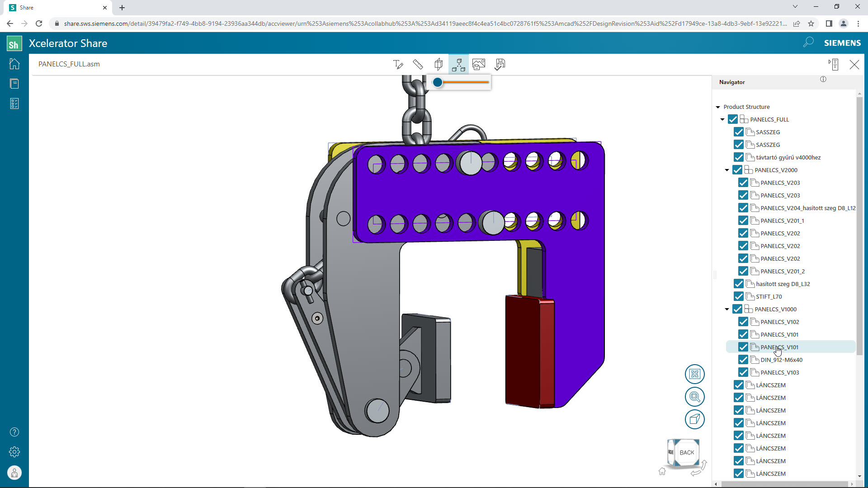Click the fit-all view button
This screenshot has width=868, height=488.
coord(695,374)
